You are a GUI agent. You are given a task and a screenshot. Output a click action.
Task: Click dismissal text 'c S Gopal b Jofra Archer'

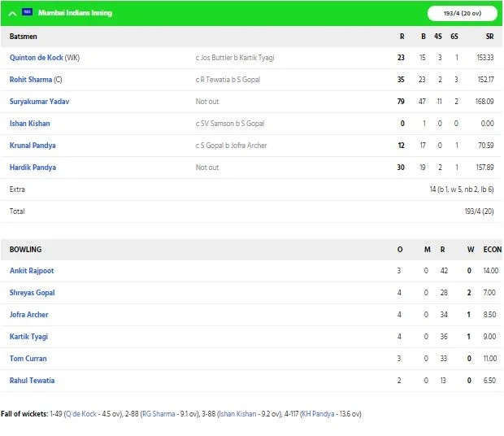pyautogui.click(x=231, y=146)
